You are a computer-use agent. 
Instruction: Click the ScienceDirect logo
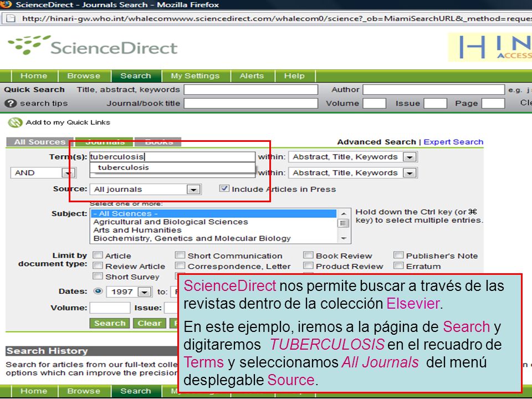93,46
